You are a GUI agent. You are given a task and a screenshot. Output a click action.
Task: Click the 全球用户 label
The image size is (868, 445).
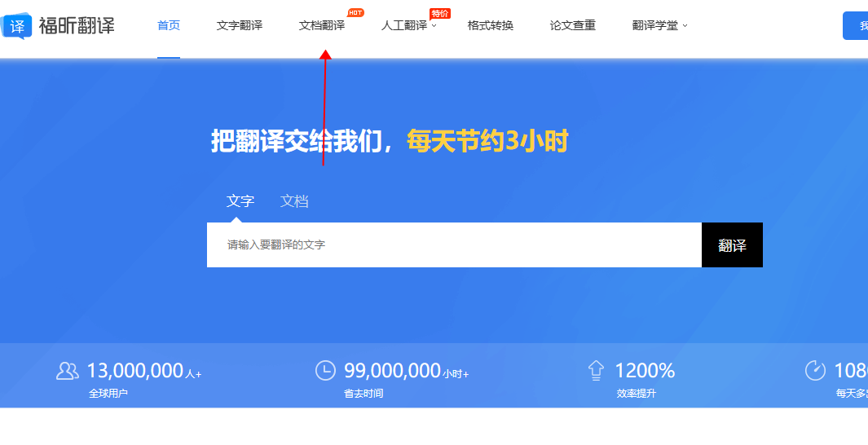(108, 394)
